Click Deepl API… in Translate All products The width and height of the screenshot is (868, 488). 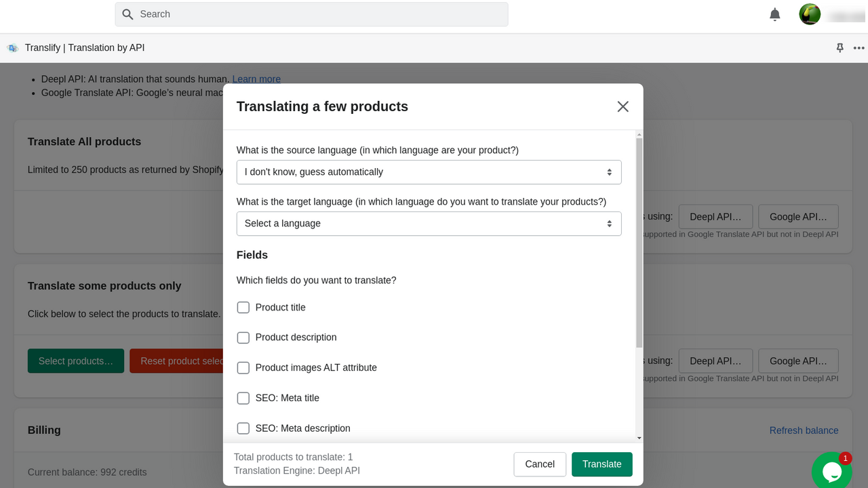pyautogui.click(x=715, y=217)
